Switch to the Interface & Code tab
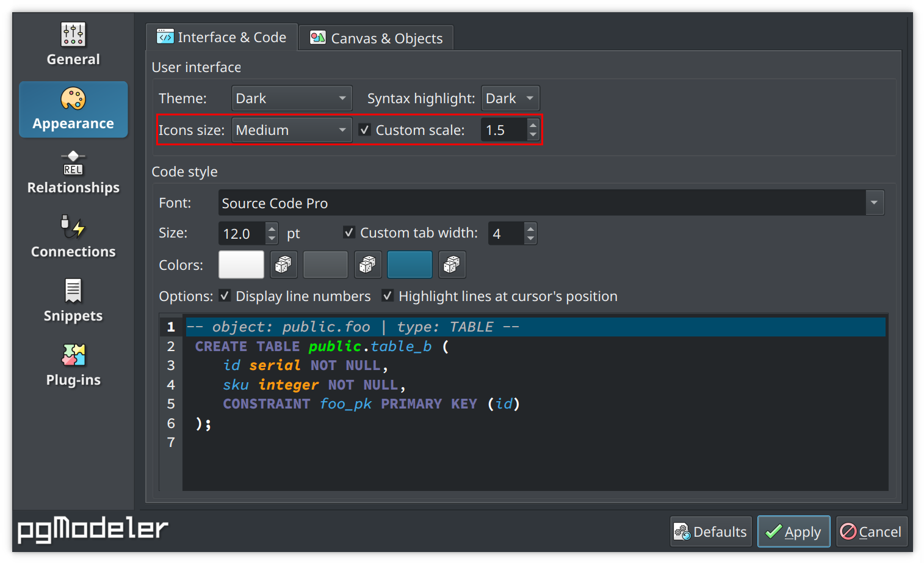 tap(222, 37)
